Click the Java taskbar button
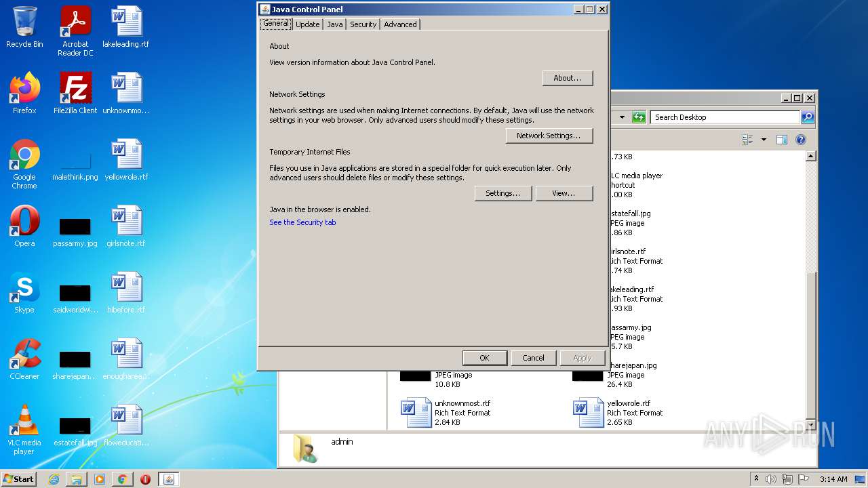 (x=169, y=479)
